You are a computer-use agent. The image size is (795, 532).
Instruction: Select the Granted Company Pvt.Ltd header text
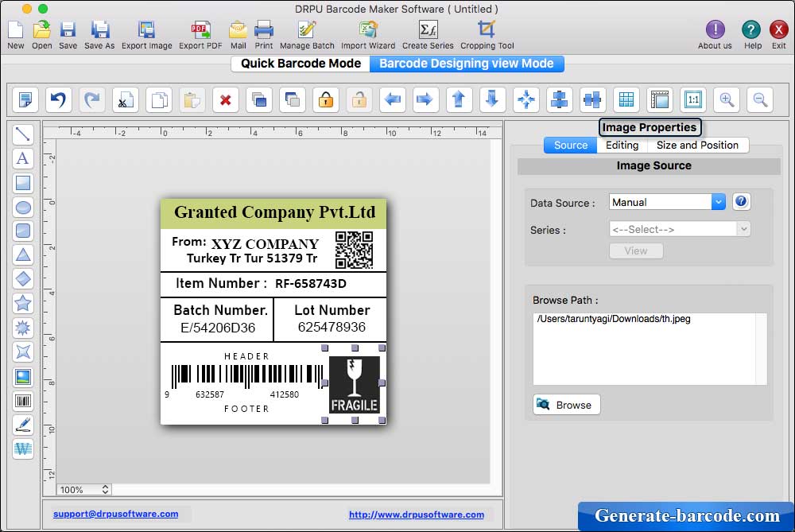pyautogui.click(x=274, y=212)
